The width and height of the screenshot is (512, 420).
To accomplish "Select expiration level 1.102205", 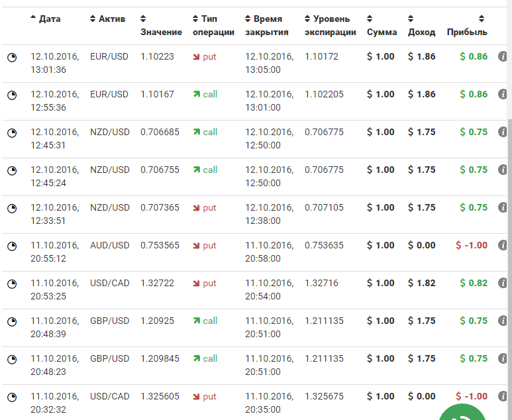I will [x=324, y=94].
